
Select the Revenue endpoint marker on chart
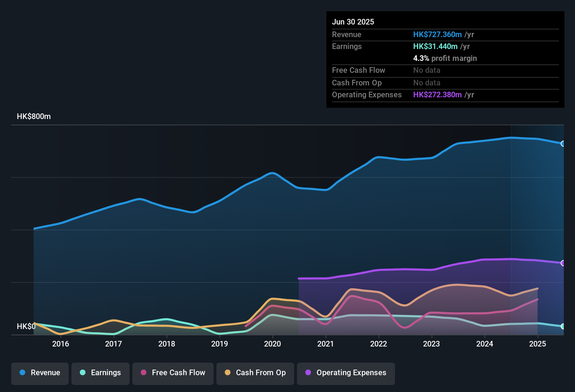click(563, 143)
